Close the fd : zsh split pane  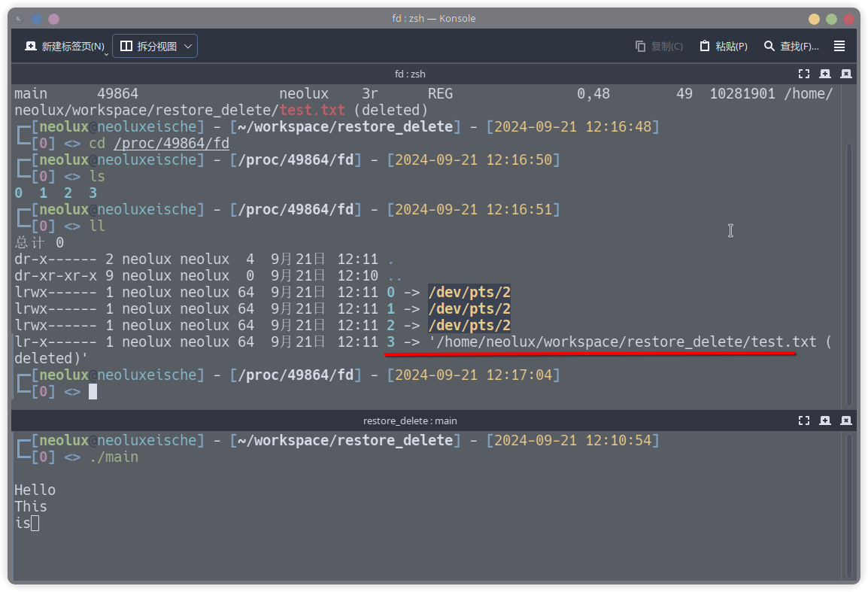tap(846, 74)
